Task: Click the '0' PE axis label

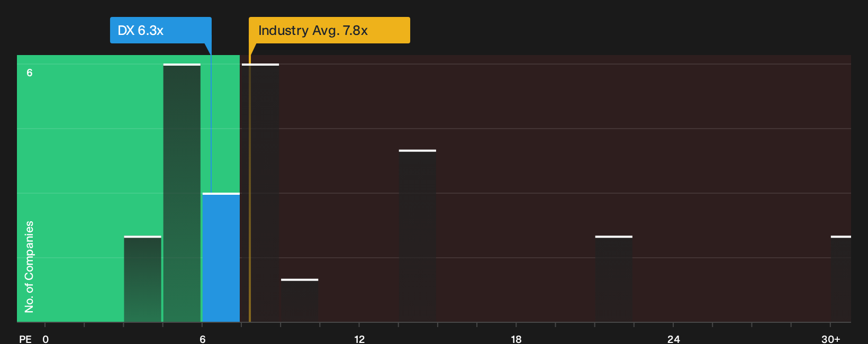Action: pos(46,339)
